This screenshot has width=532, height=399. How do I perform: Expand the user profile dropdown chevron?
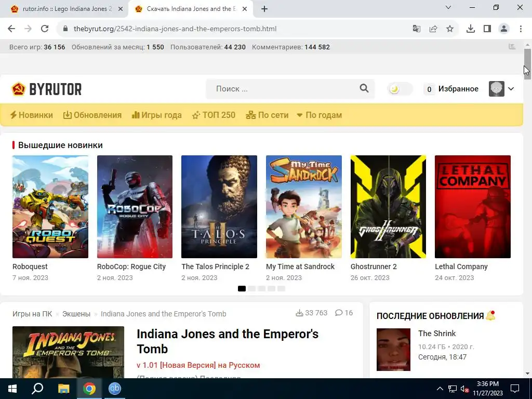coord(511,89)
